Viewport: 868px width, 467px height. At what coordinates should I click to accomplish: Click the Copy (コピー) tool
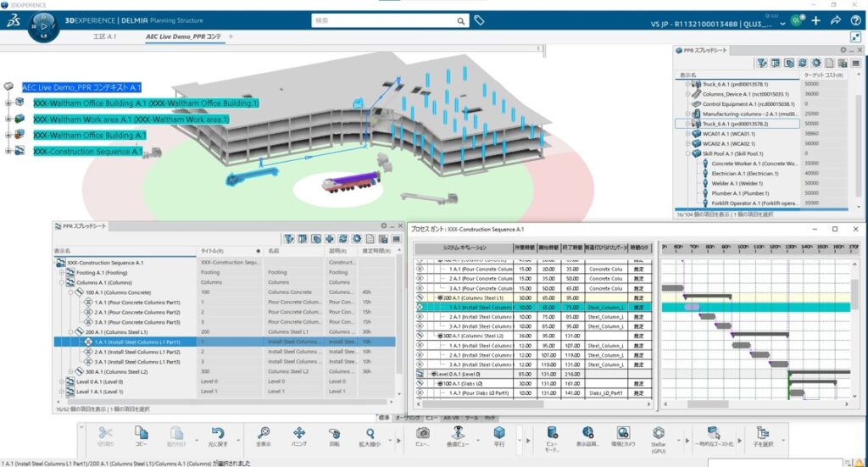pos(142,436)
